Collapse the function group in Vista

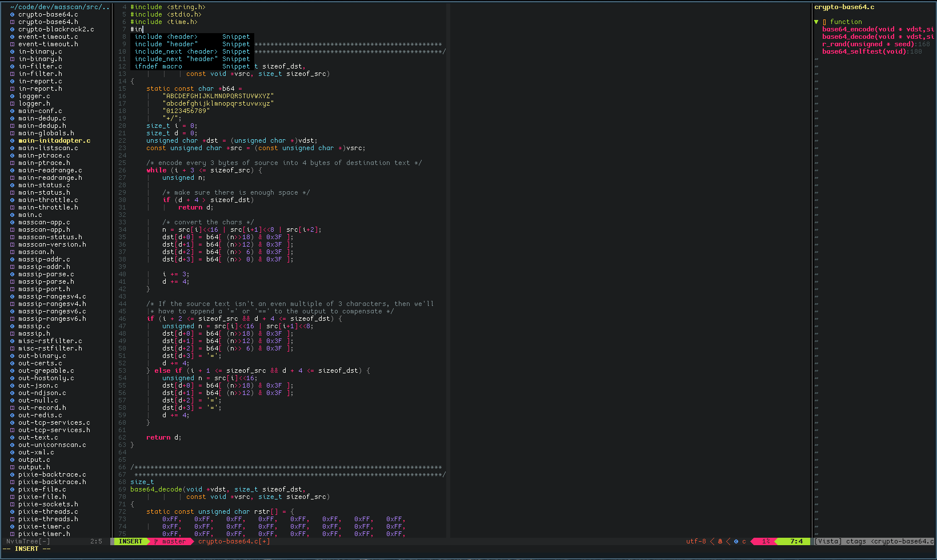(816, 22)
